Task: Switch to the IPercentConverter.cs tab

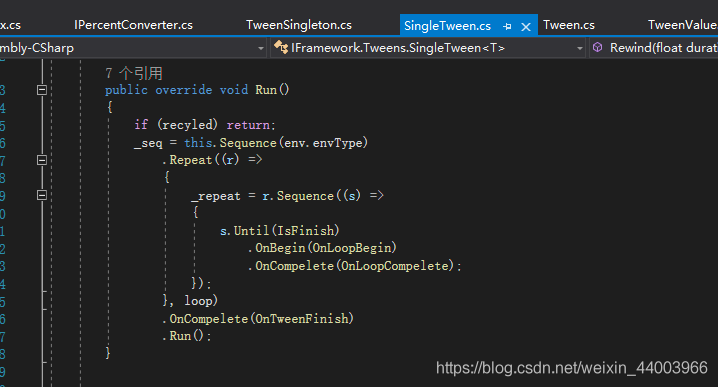Action: point(133,25)
